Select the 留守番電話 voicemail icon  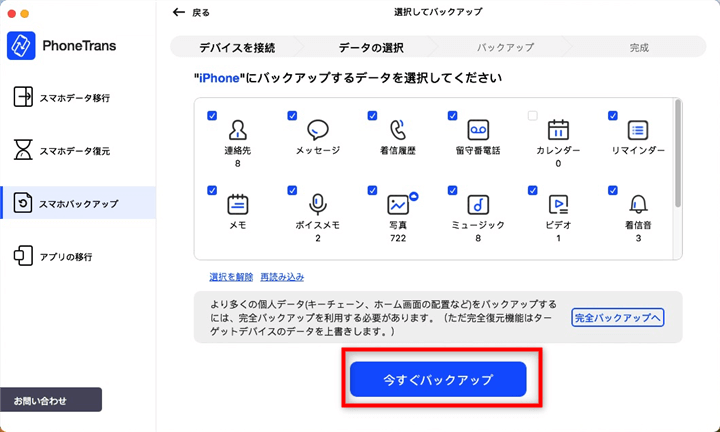point(478,130)
